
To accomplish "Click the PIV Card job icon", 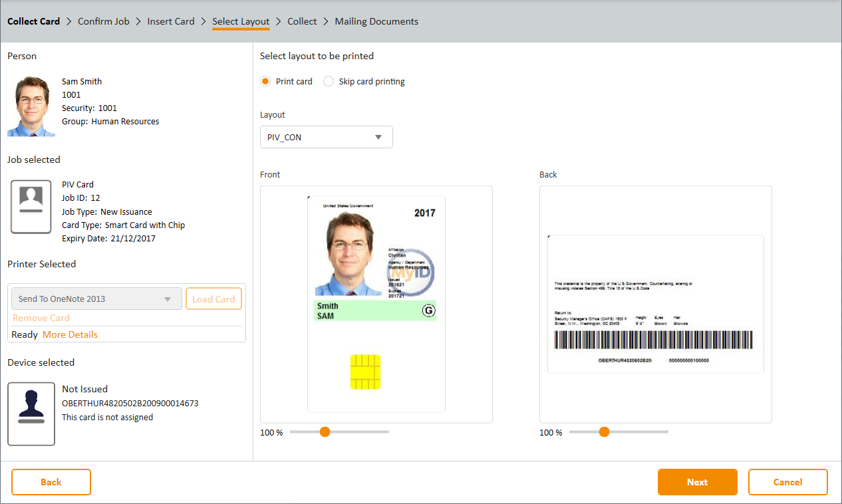I will click(x=31, y=206).
